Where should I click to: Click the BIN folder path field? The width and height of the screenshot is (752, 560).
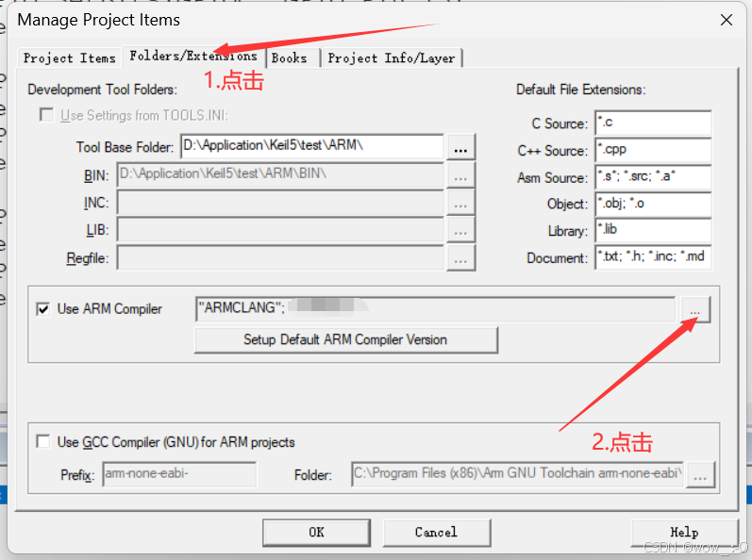[x=280, y=174]
